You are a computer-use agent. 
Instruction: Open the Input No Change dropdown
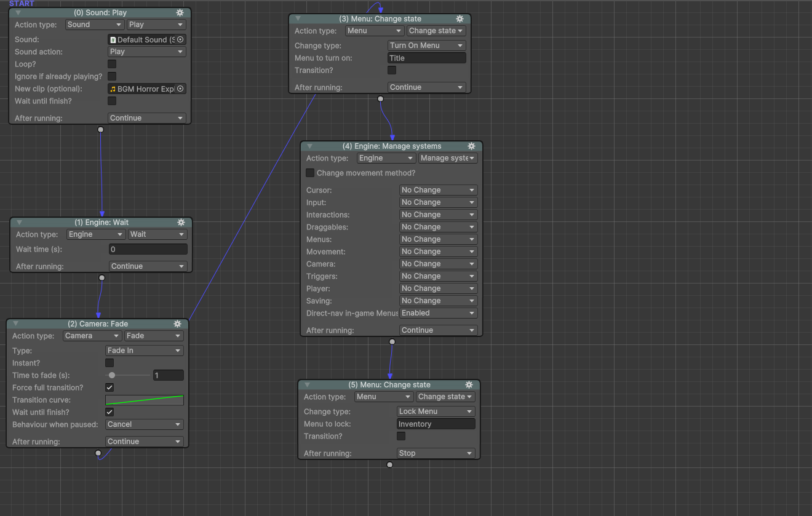click(438, 202)
